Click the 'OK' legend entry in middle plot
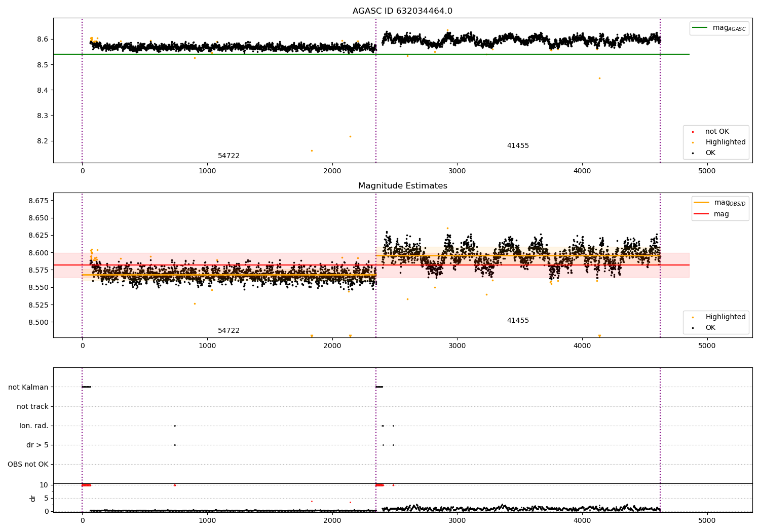 (x=710, y=328)
